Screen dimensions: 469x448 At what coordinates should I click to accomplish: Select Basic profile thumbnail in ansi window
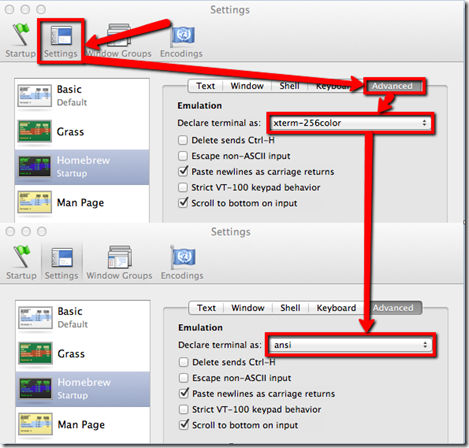coord(35,318)
